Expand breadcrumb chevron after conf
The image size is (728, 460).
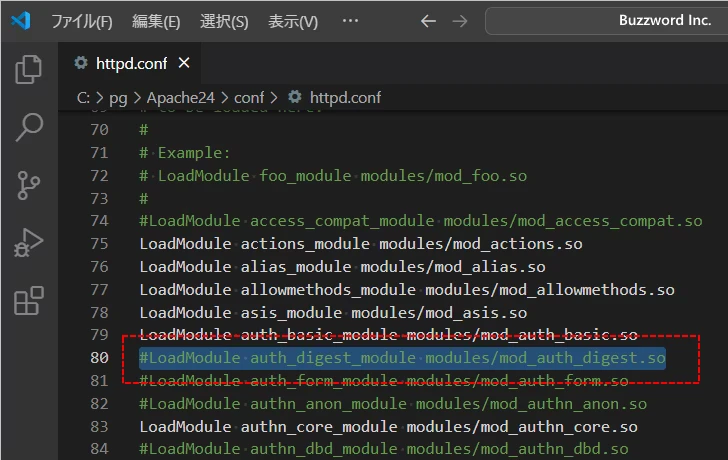(x=274, y=97)
